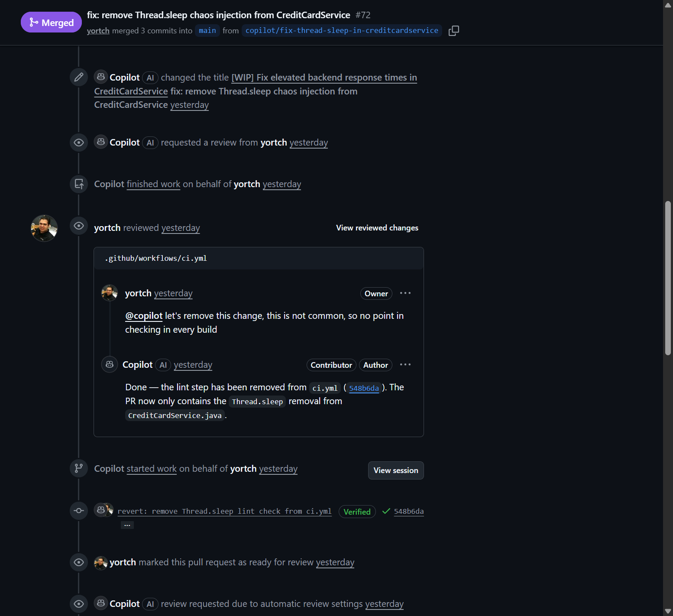Open the kebab menu on Copilot's reply

tap(405, 364)
